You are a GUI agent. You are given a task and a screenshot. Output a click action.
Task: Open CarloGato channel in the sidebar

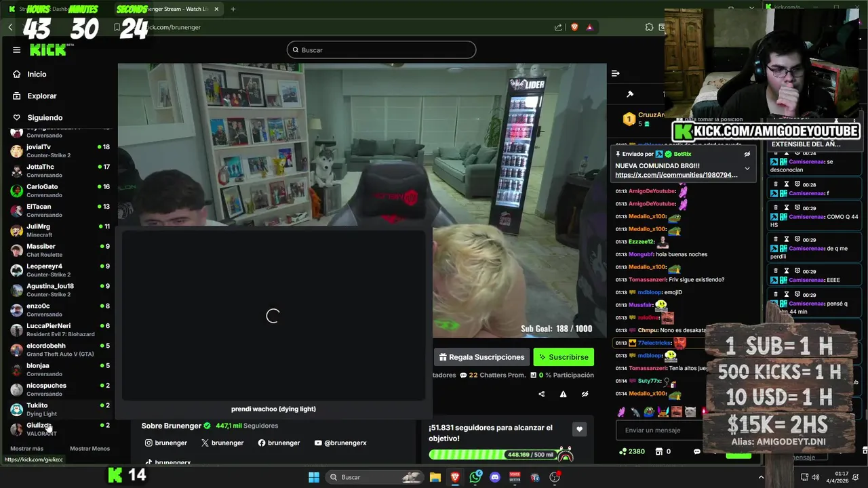[60, 190]
